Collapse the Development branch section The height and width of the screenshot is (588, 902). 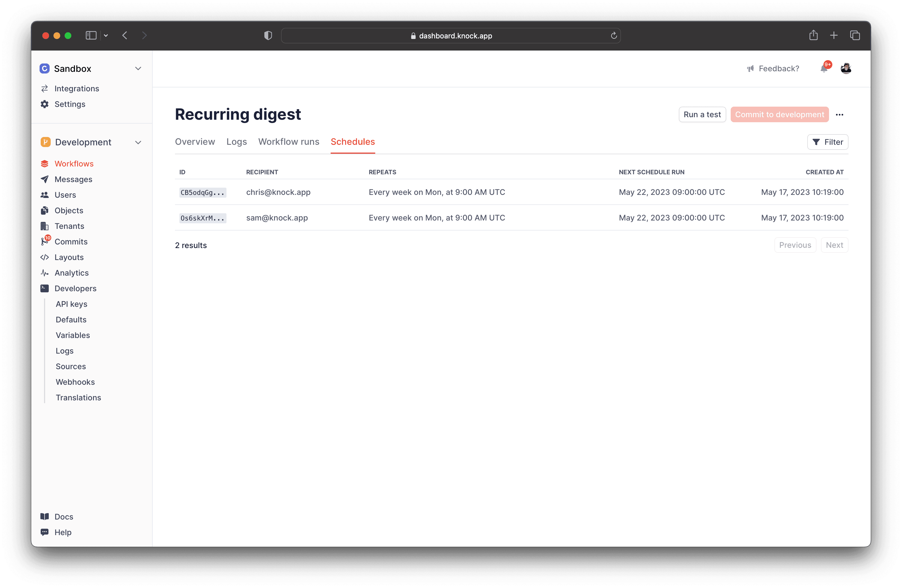pos(138,142)
